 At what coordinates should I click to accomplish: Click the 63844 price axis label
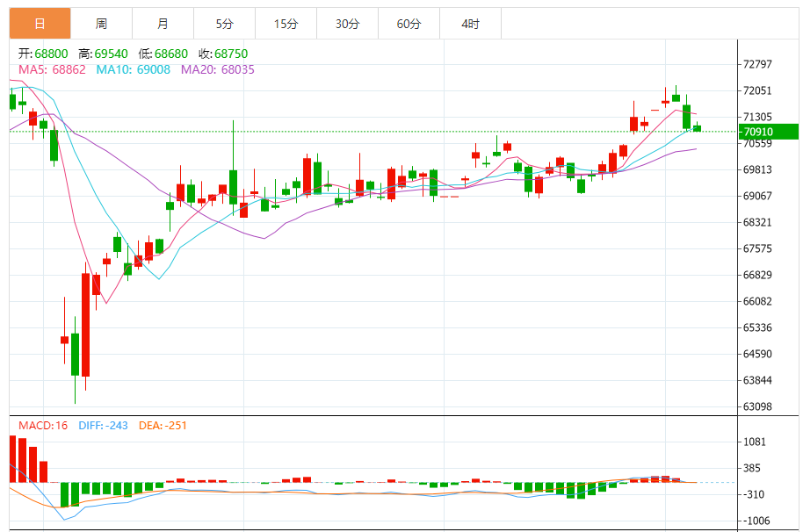[757, 381]
